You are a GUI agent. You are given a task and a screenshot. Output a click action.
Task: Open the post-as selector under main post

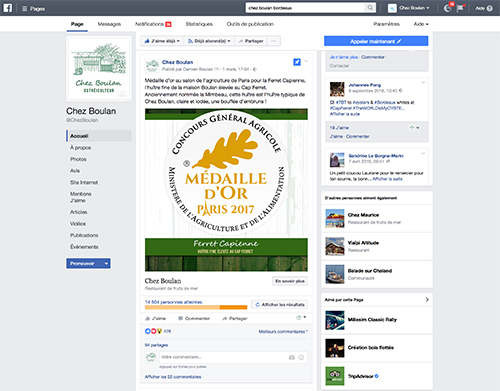pos(301,318)
